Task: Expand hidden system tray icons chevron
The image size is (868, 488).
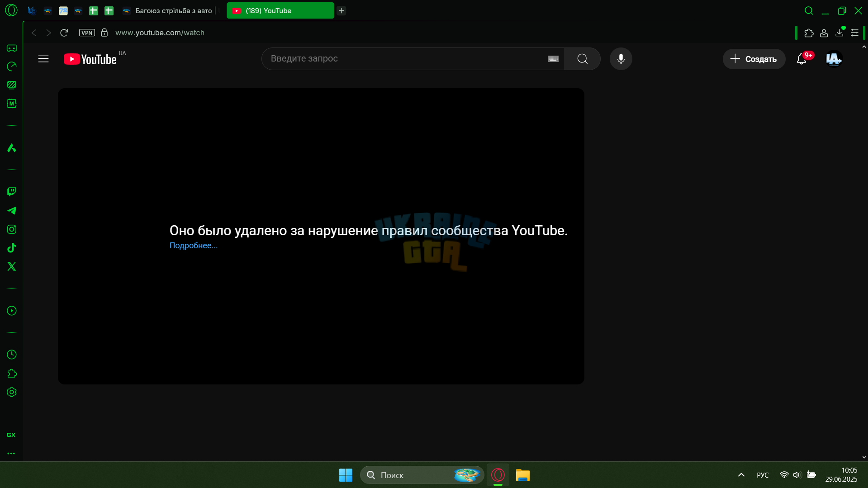Action: [741, 475]
